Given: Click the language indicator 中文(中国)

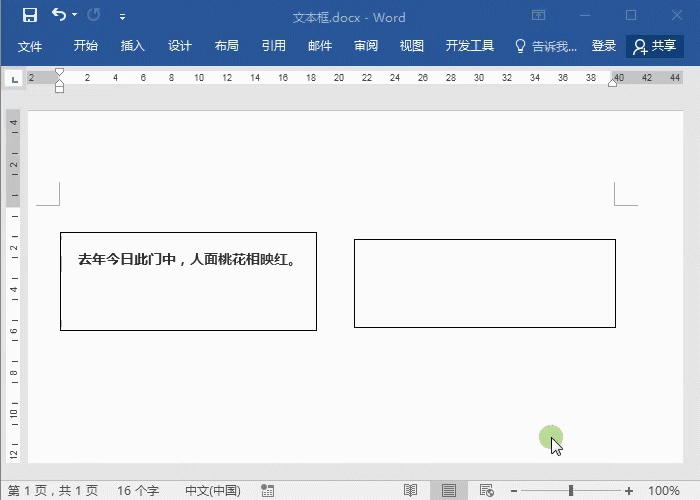Looking at the screenshot, I should click(213, 491).
